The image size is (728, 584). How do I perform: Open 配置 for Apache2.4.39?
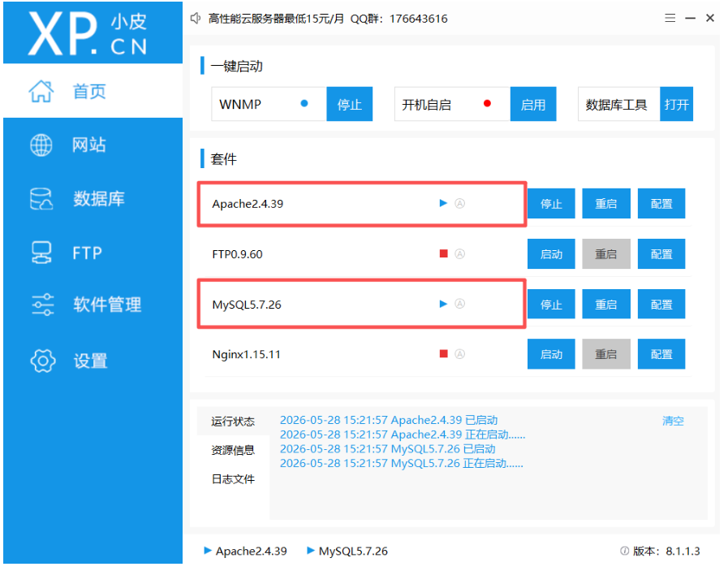661,204
